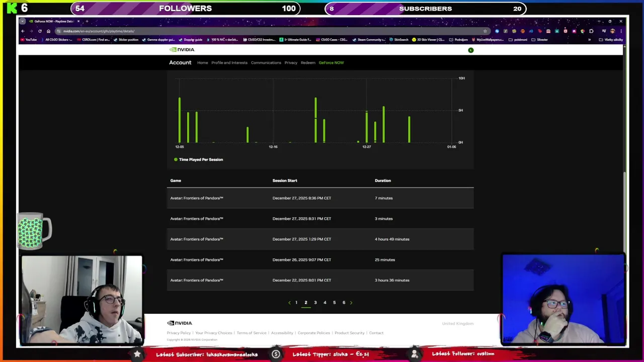This screenshot has height=362, width=644.
Task: Go to previous page with left pagination arrow
Action: tap(289, 303)
